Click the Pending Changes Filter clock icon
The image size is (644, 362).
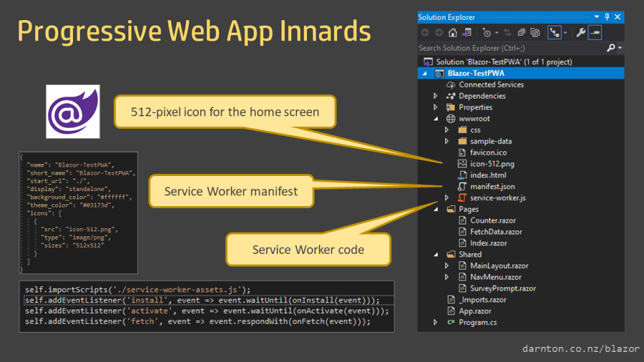[486, 32]
